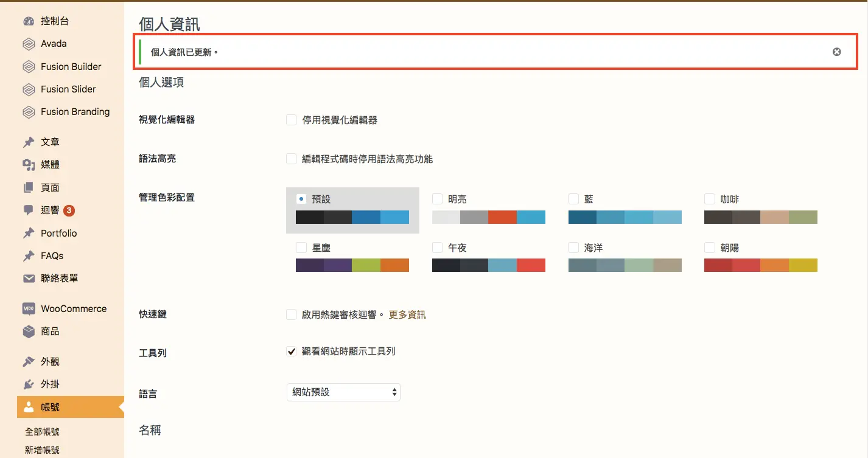Click the 外觀 paintbrush icon
The image size is (868, 458).
click(x=29, y=362)
